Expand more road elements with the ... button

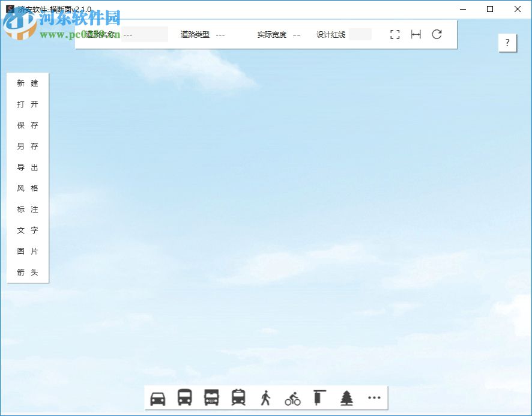tap(374, 397)
